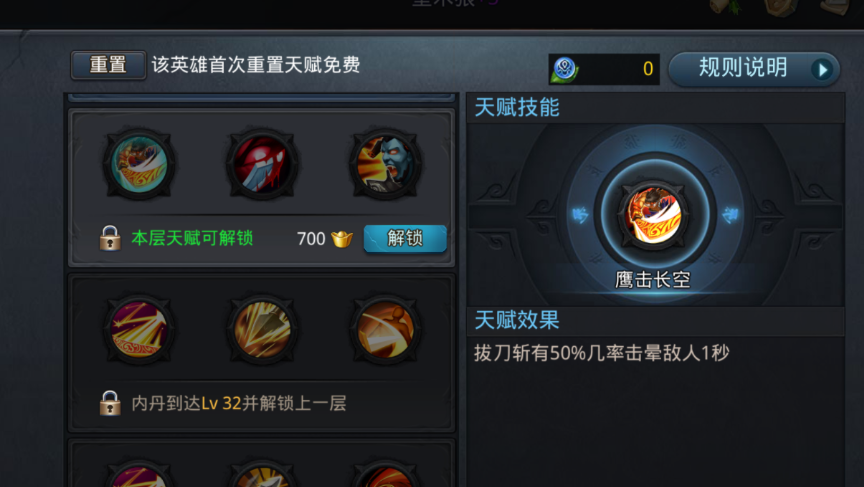Image resolution: width=864 pixels, height=487 pixels.
Task: Click the 重置 reset button
Action: tap(109, 65)
